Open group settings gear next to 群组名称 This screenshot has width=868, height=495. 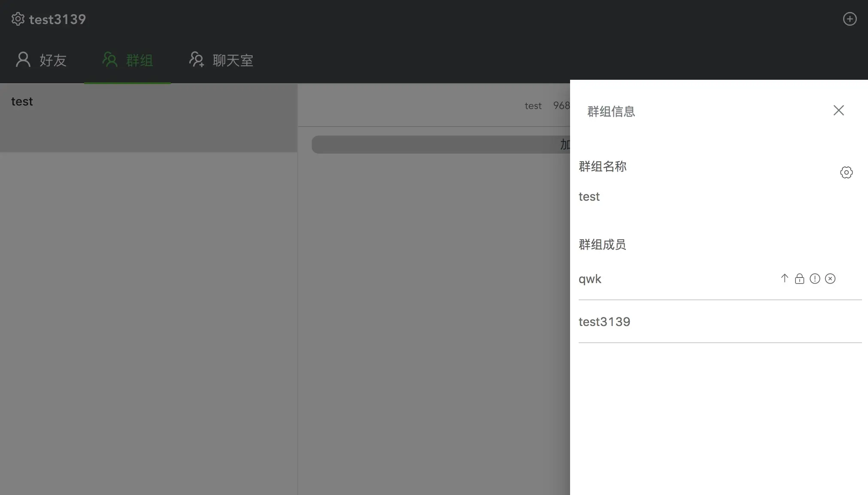click(x=846, y=172)
